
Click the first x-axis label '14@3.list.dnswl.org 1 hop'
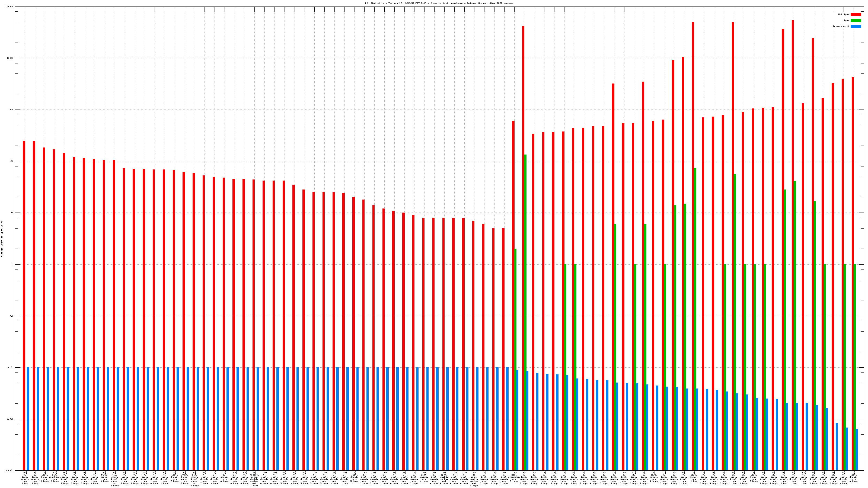tap(25, 478)
